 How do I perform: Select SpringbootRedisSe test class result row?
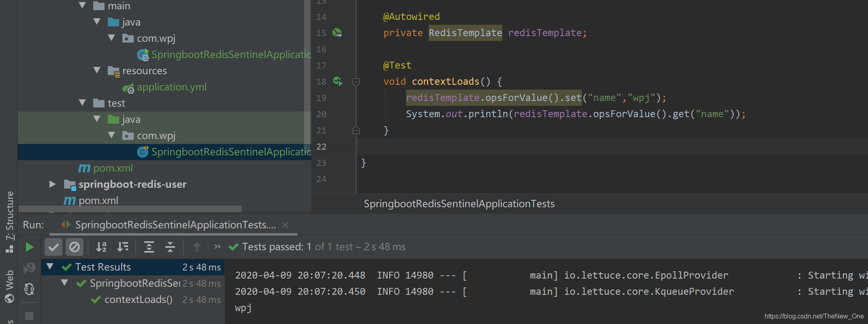coord(133,283)
